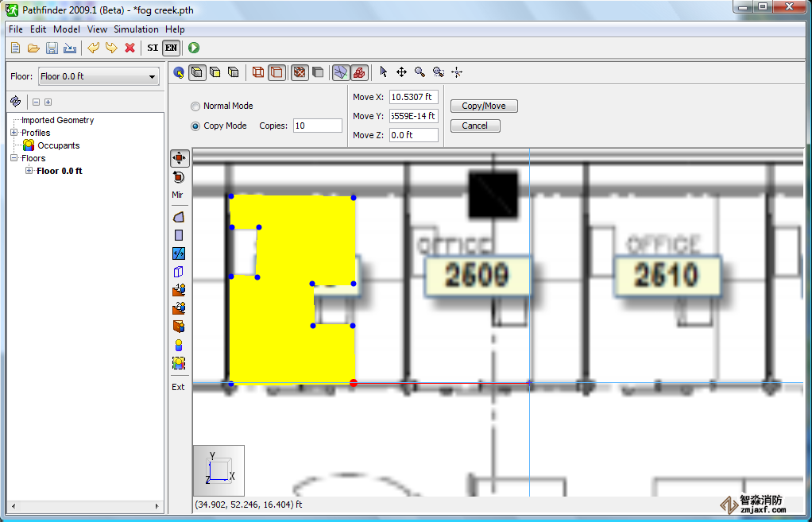This screenshot has height=522, width=812.
Task: Select Copy Mode radio button
Action: pos(195,126)
